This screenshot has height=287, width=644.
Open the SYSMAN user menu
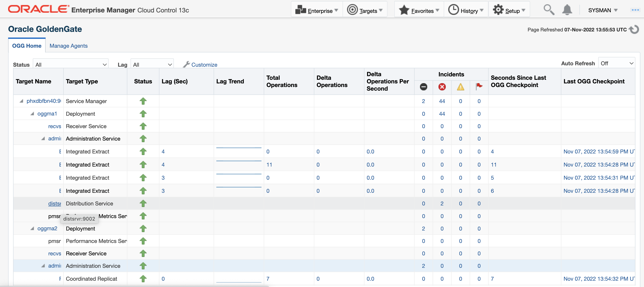click(602, 10)
